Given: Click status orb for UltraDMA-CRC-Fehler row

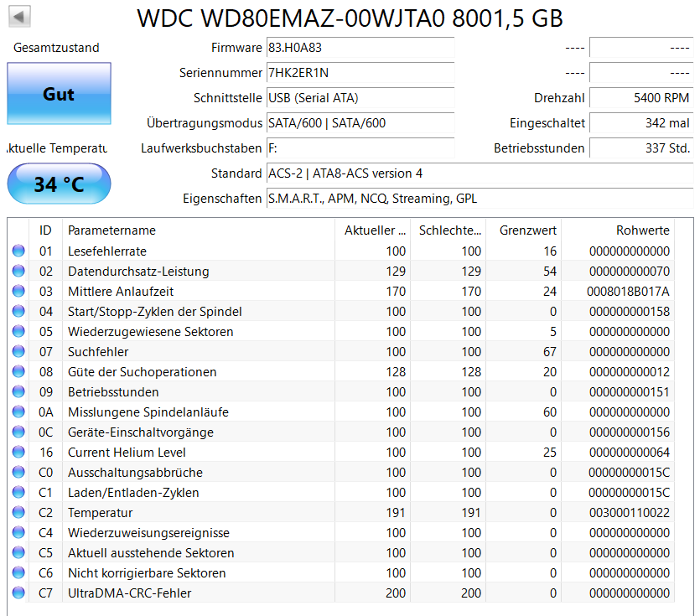Looking at the screenshot, I should point(18,593).
